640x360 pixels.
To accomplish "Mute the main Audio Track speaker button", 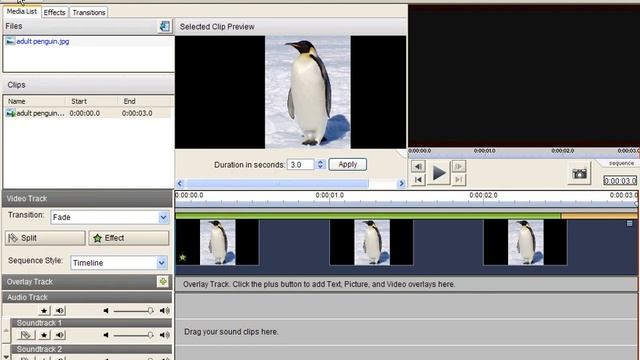I will pyautogui.click(x=60, y=311).
